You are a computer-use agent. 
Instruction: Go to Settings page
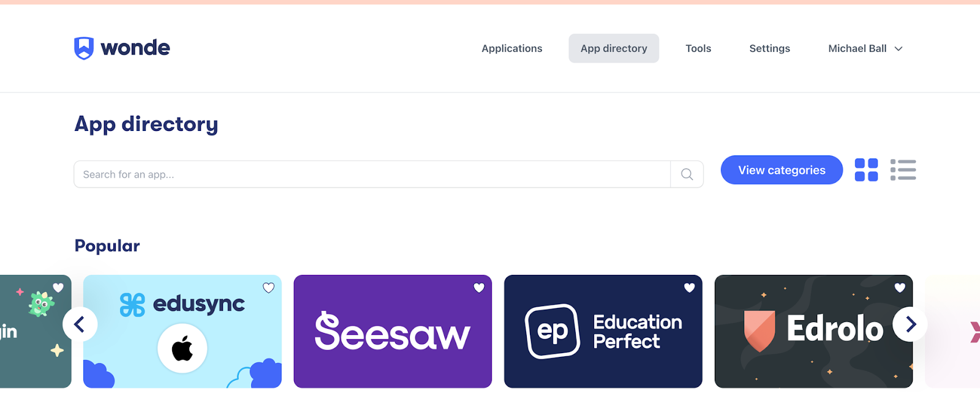tap(769, 48)
